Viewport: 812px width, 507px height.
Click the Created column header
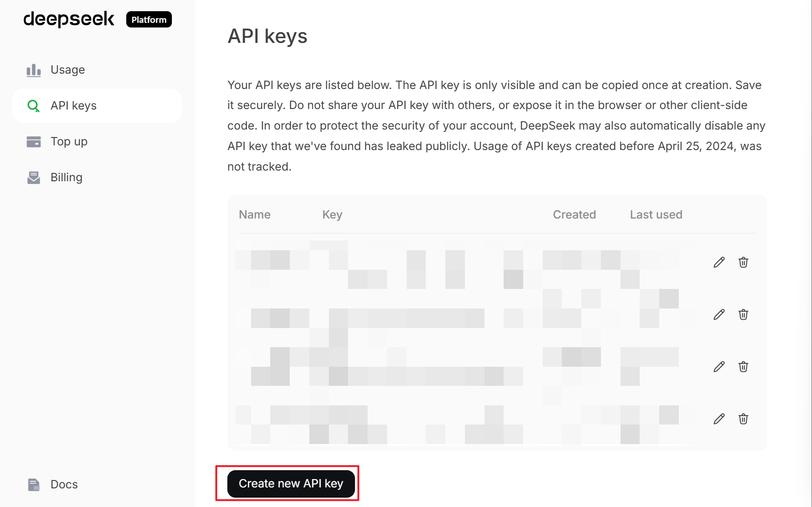pos(574,215)
